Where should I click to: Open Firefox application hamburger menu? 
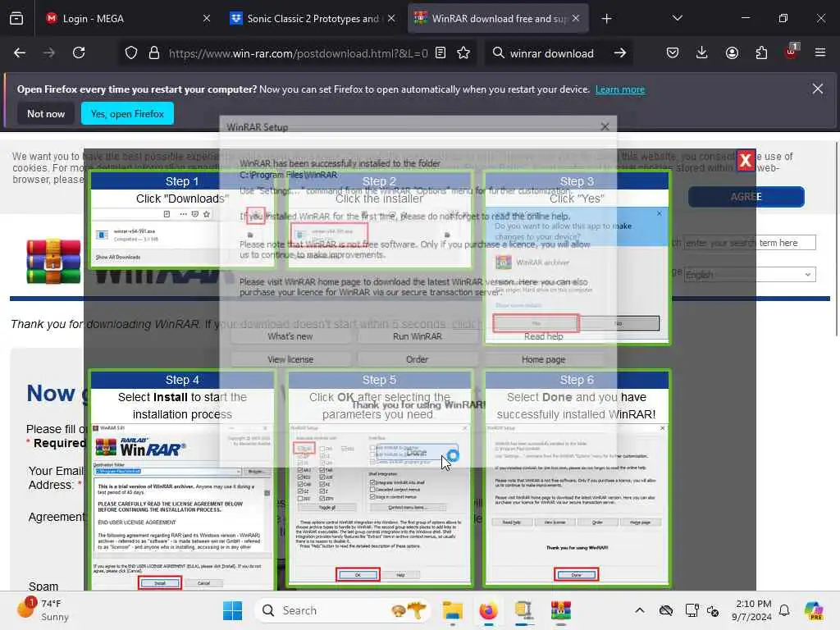(820, 53)
